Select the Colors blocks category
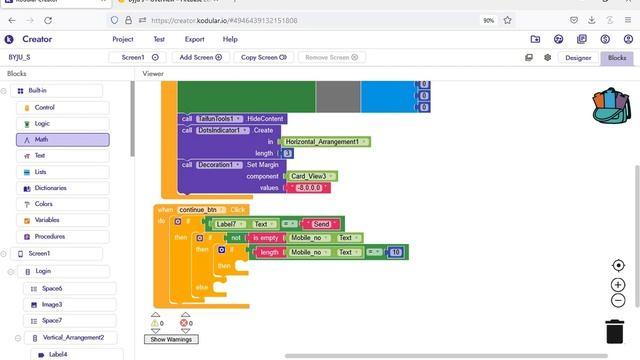Image resolution: width=640 pixels, height=360 pixels. tap(62, 204)
